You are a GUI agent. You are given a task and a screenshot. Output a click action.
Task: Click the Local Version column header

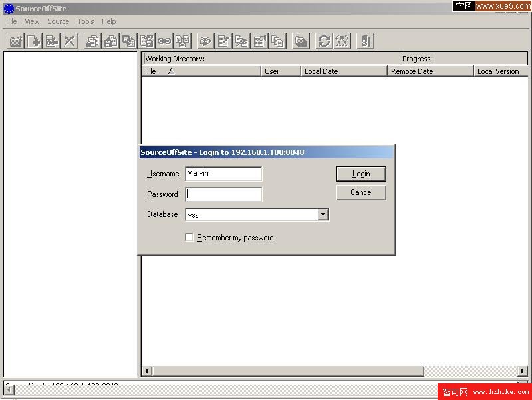tap(501, 71)
